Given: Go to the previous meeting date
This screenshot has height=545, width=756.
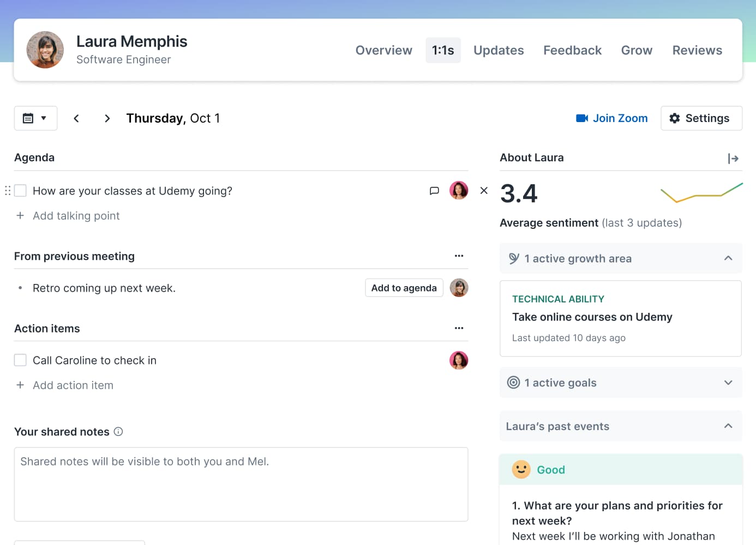Looking at the screenshot, I should pyautogui.click(x=76, y=118).
